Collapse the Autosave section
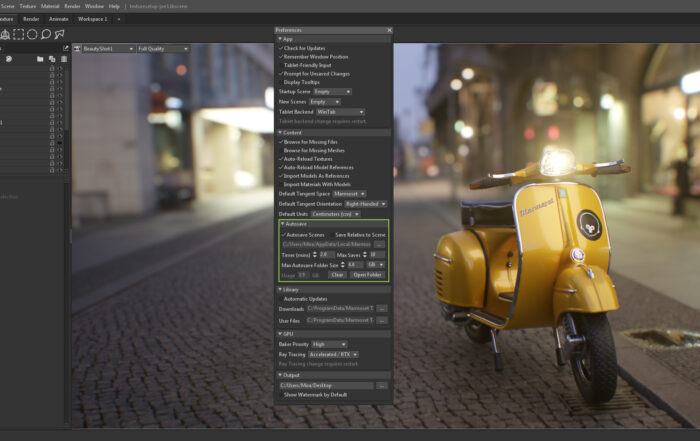This screenshot has width=700, height=441. 283,224
